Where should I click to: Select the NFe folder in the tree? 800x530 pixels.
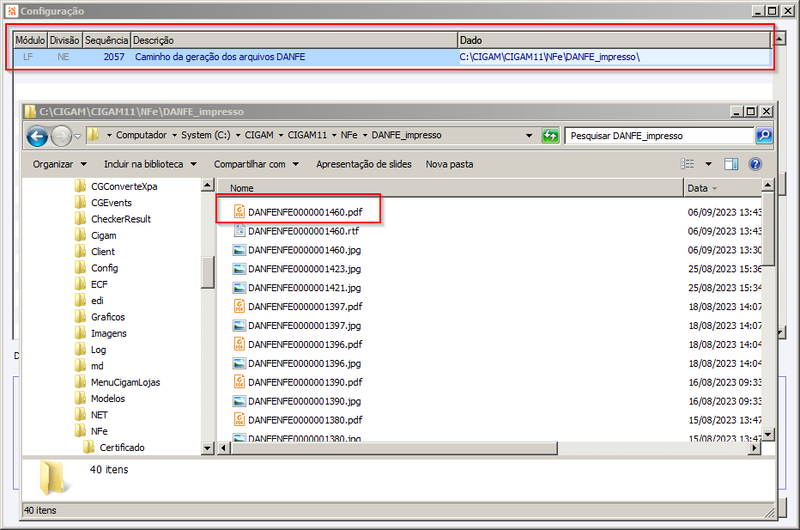pyautogui.click(x=91, y=431)
